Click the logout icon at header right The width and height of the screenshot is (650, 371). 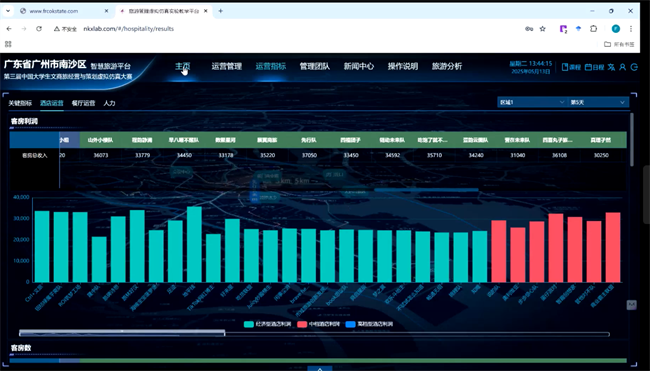coord(634,67)
